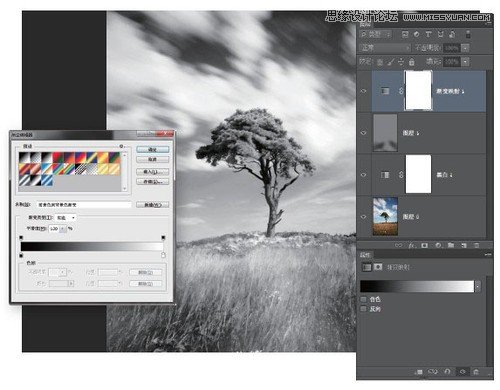
Task: Lock layer position icon
Action: (x=401, y=62)
